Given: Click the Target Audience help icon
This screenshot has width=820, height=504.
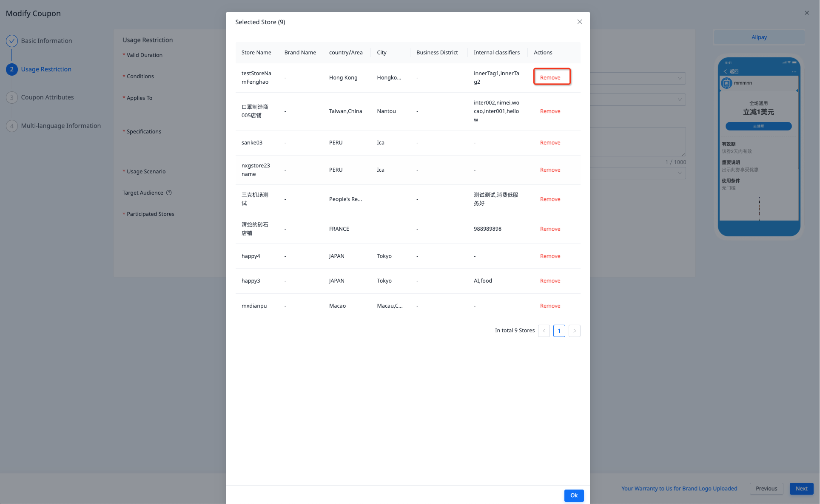Looking at the screenshot, I should tap(169, 193).
